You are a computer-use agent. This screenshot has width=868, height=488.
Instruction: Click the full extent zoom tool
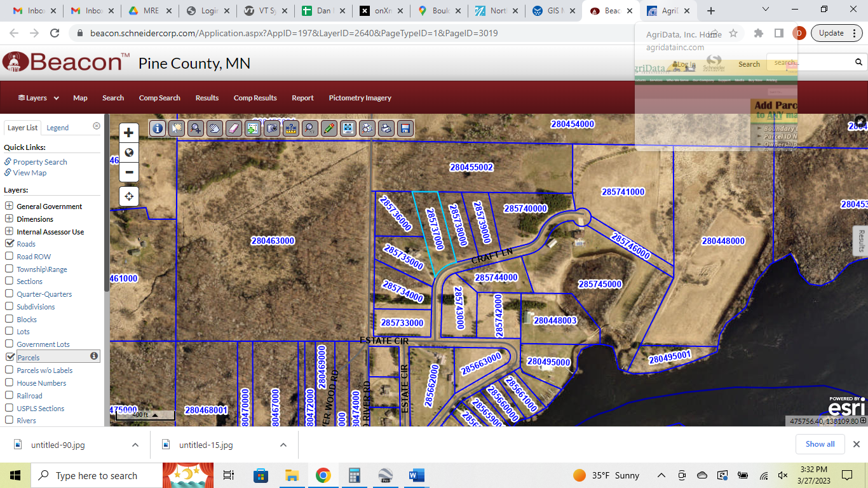point(348,128)
